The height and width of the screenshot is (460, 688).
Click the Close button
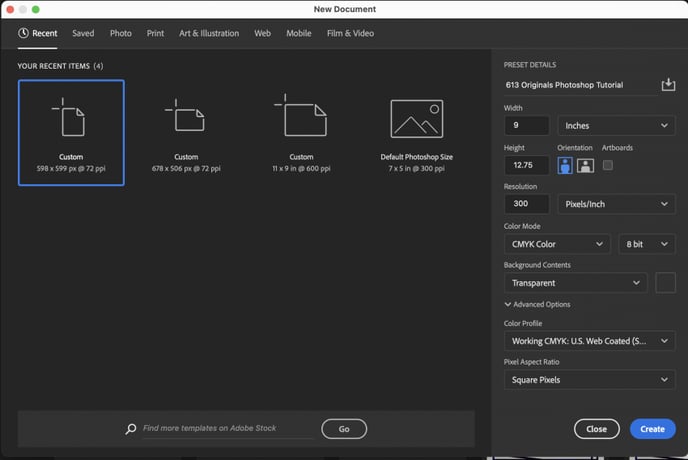click(x=597, y=429)
